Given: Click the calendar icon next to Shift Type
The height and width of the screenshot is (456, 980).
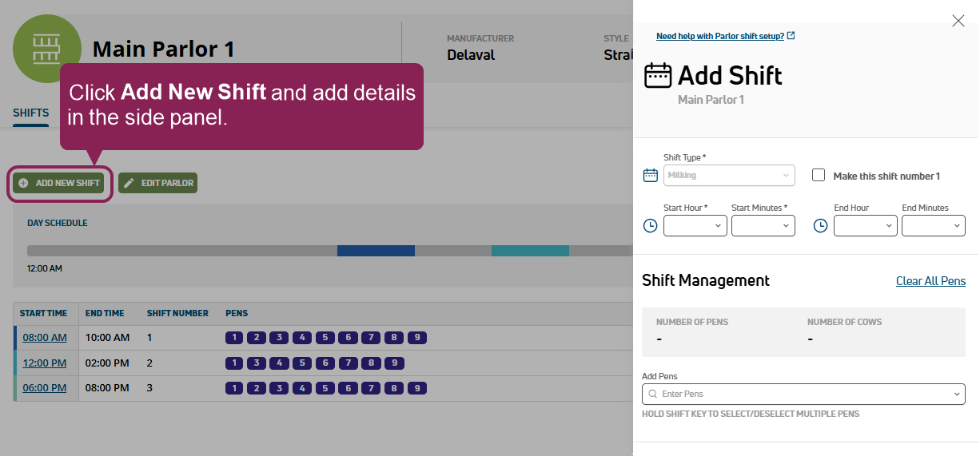Looking at the screenshot, I should pyautogui.click(x=651, y=176).
